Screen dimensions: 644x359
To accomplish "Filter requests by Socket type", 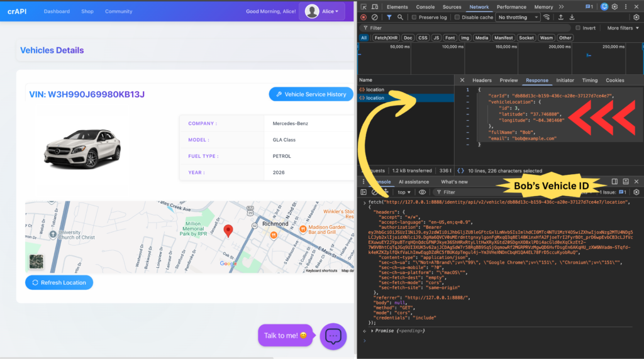I will coord(526,38).
